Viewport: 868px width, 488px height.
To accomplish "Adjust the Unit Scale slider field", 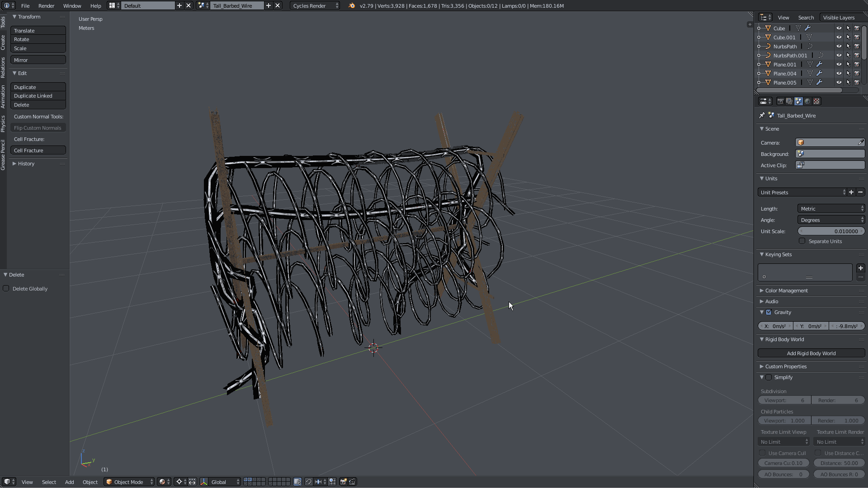I will click(831, 231).
